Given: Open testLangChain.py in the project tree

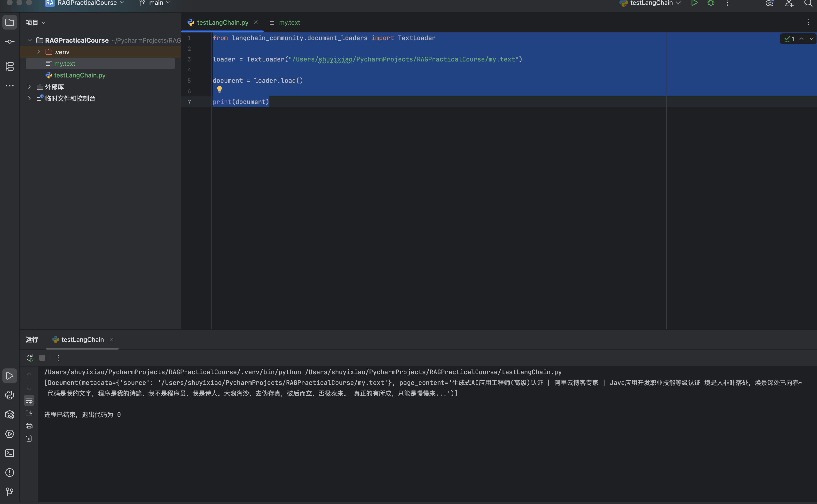Looking at the screenshot, I should click(x=80, y=75).
